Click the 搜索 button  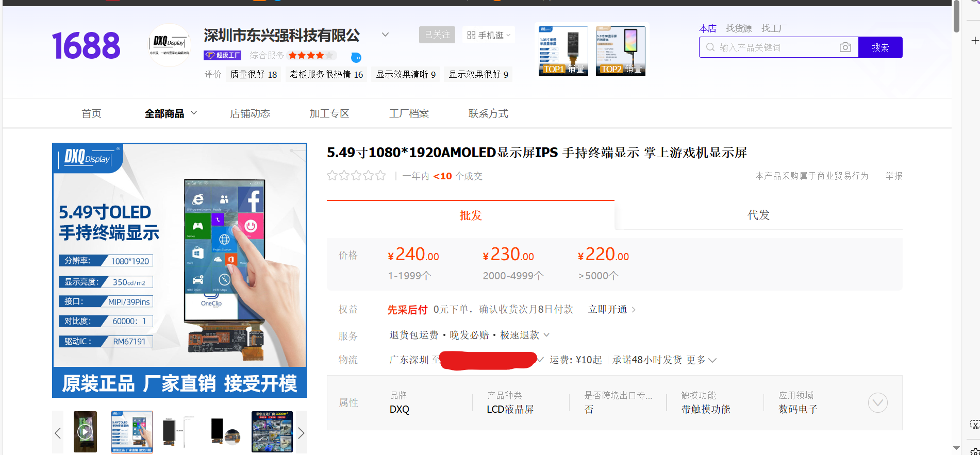tap(881, 47)
